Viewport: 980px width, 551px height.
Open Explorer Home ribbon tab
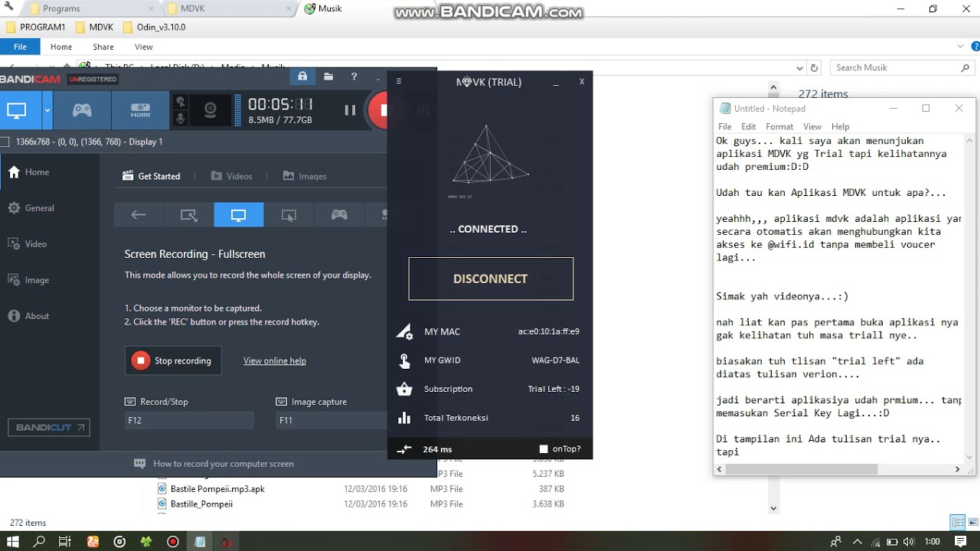pos(61,47)
